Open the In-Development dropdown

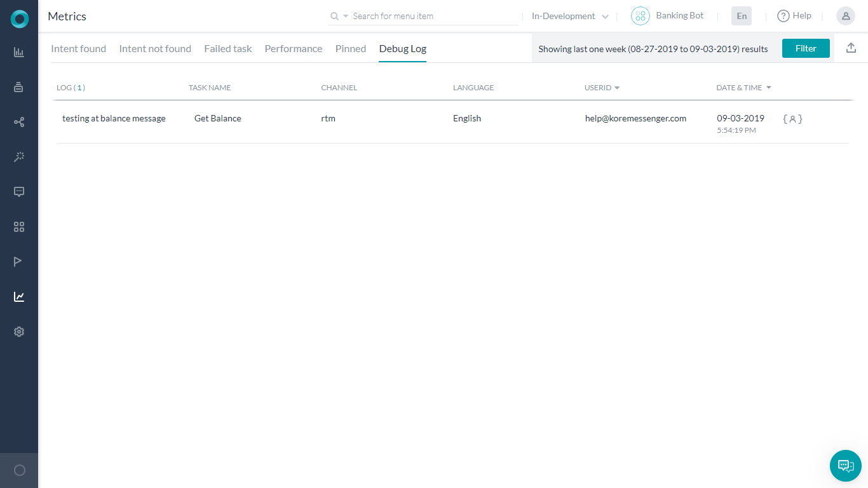(570, 17)
